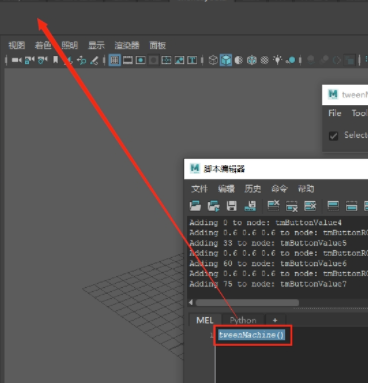Open the 着色 viewport menu
Image resolution: width=368 pixels, height=383 pixels.
tap(43, 45)
